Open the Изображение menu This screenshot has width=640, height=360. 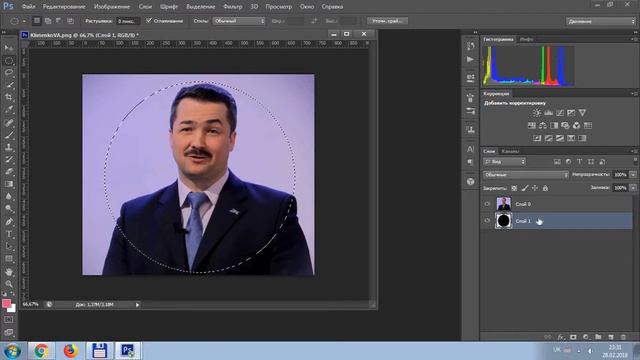tap(112, 7)
